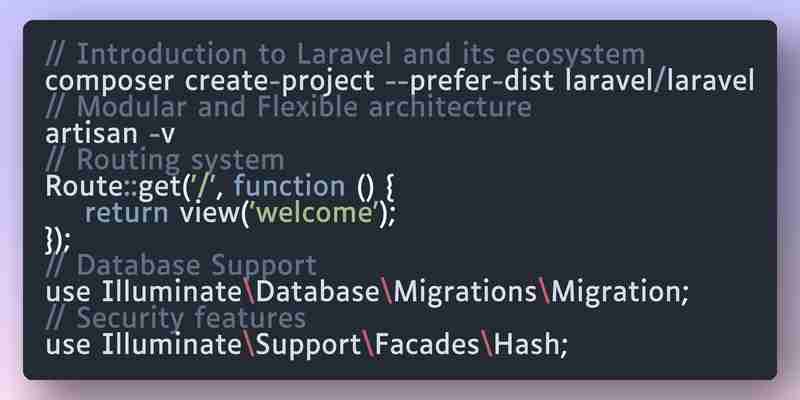Select 'create-project' in the composer command
The height and width of the screenshot is (400, 800).
pos(280,82)
